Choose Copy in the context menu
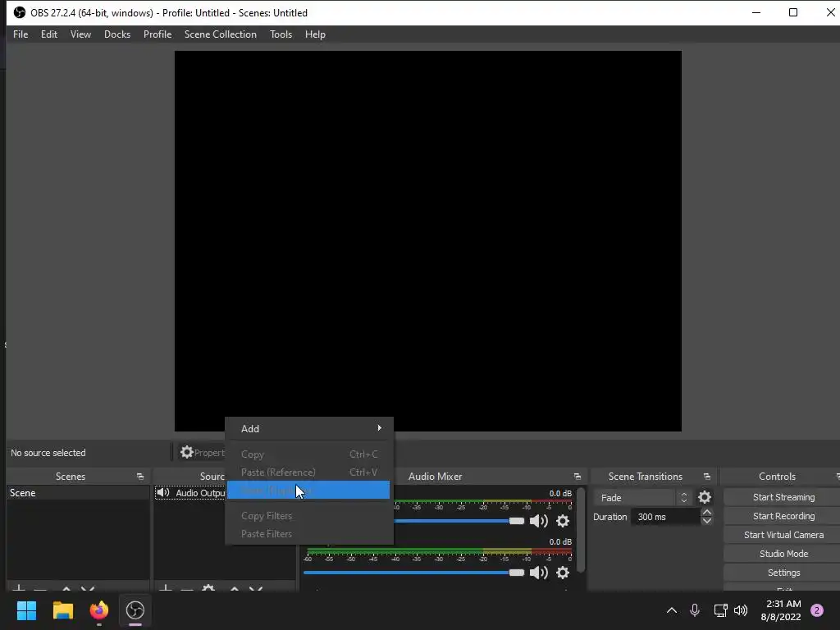Viewport: 840px width, 630px height. click(x=309, y=454)
